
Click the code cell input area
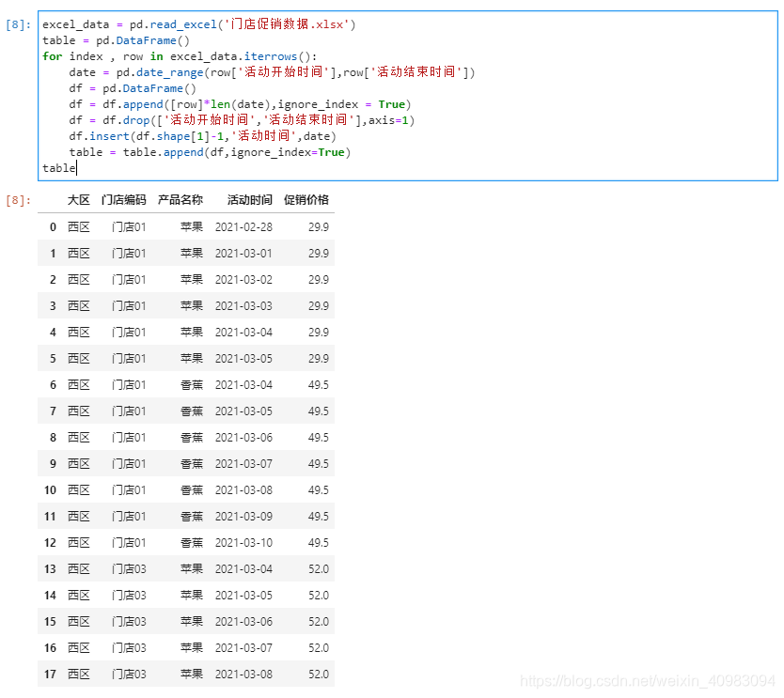click(x=407, y=96)
